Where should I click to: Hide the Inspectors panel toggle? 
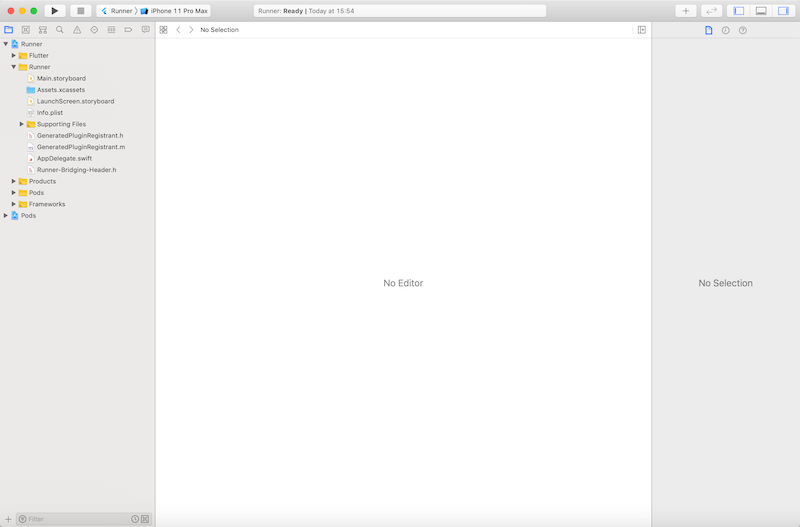783,11
